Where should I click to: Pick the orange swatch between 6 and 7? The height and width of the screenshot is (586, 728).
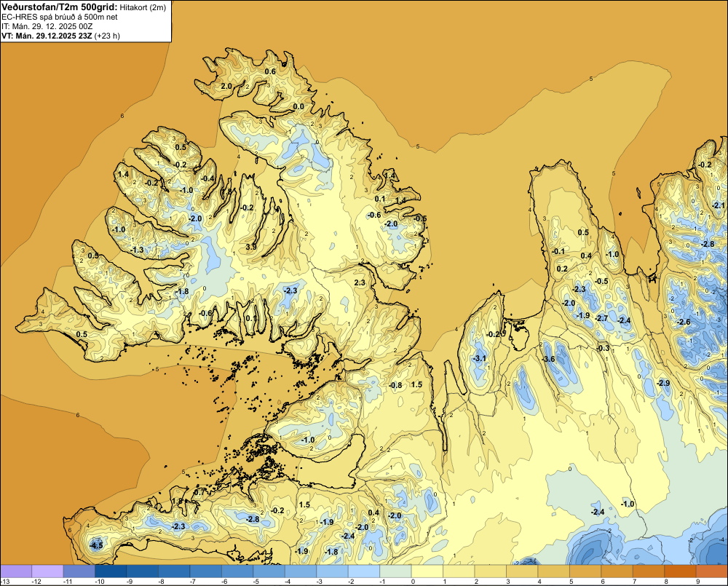[x=617, y=571]
